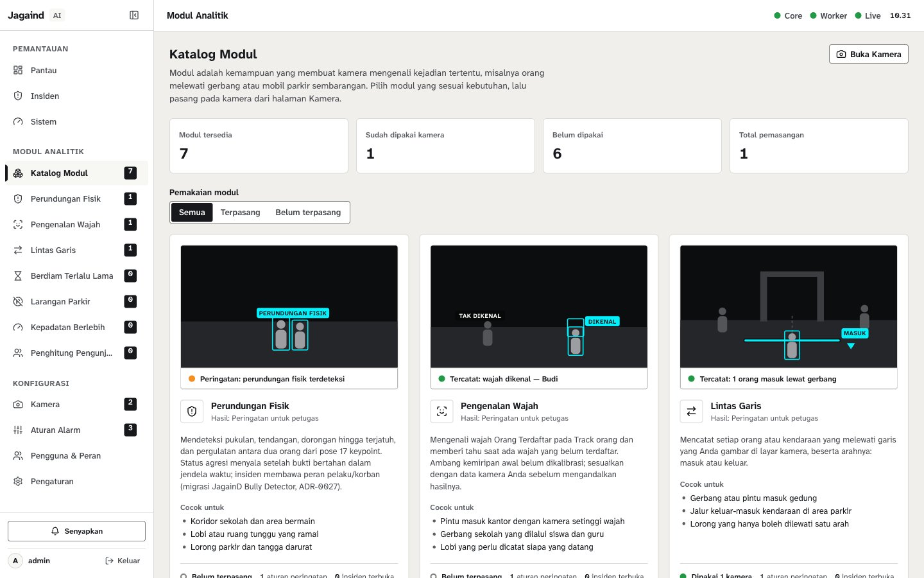924x578 pixels.
Task: Collapse the sidebar with the panel icon
Action: (x=134, y=15)
